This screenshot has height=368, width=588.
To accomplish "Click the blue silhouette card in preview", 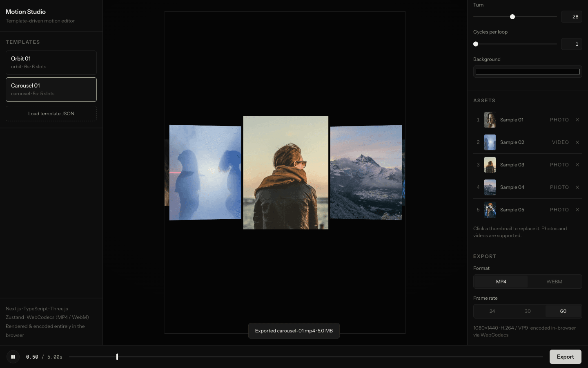I will (205, 173).
